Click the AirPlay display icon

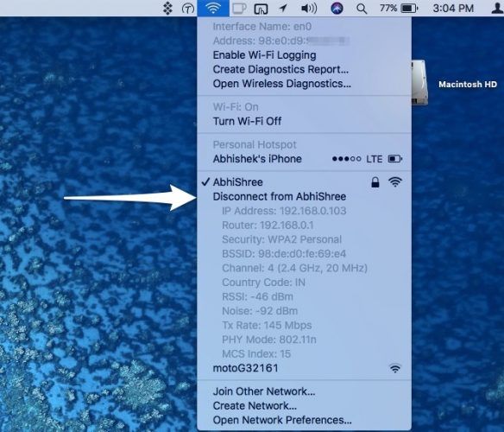(261, 9)
